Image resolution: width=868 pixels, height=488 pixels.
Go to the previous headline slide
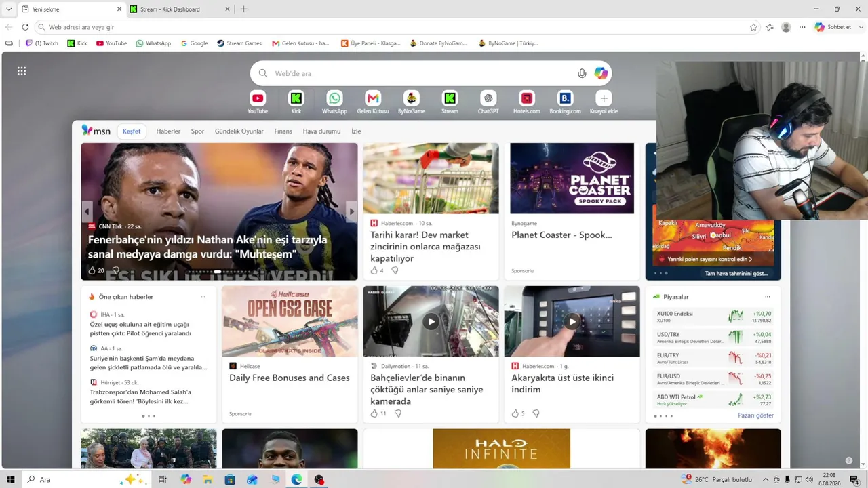[87, 211]
